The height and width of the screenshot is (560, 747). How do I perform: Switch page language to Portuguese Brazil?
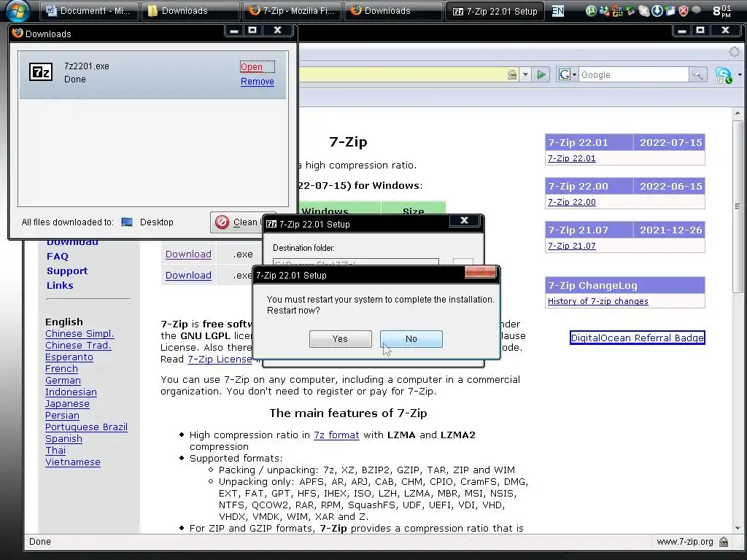click(x=86, y=427)
